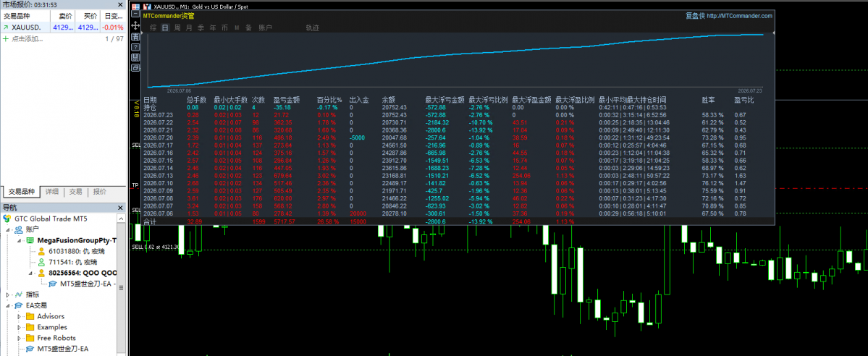Click the 轨迹 track button
The height and width of the screenshot is (356, 868).
click(x=313, y=27)
